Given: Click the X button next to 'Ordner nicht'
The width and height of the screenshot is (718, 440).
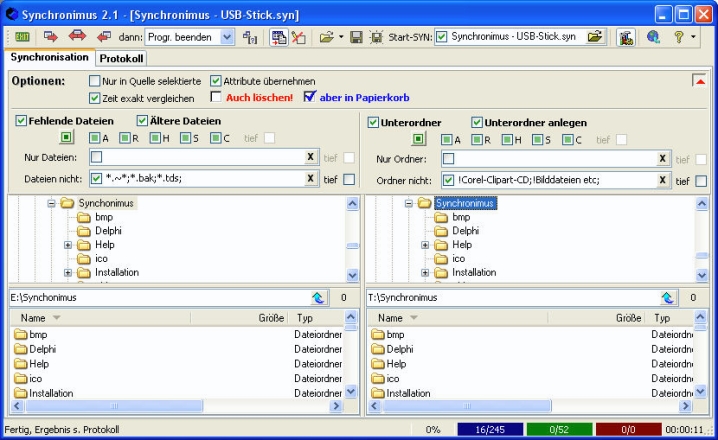Looking at the screenshot, I should (x=662, y=179).
